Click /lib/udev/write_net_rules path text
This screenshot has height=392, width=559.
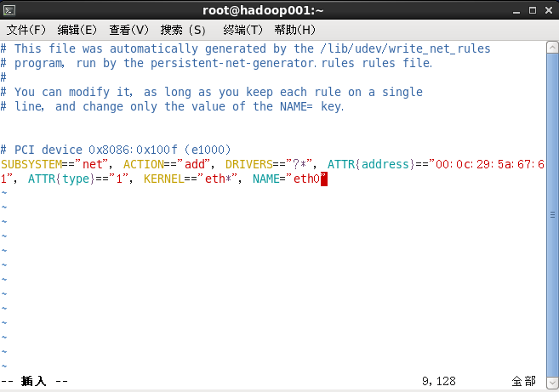click(x=406, y=48)
